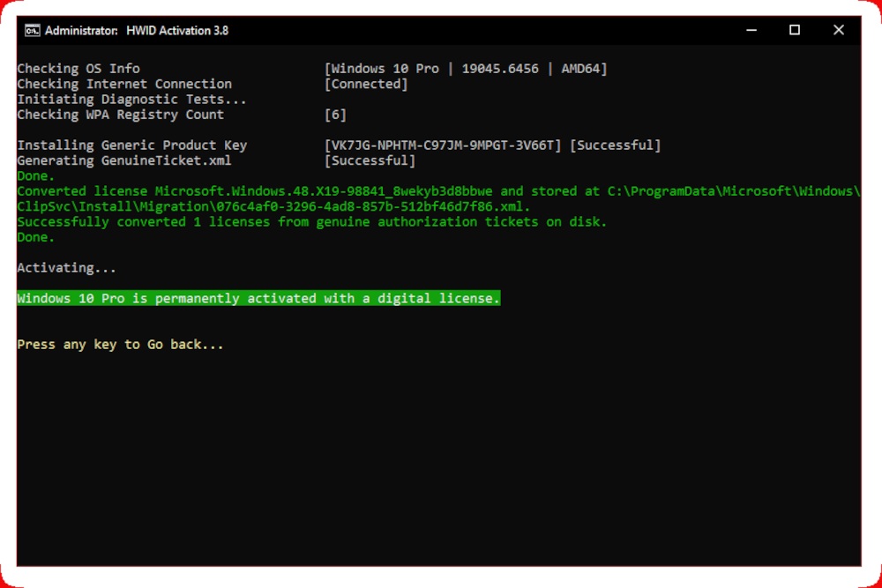Maximize the HWID Activation window
This screenshot has width=882, height=588.
(x=795, y=30)
